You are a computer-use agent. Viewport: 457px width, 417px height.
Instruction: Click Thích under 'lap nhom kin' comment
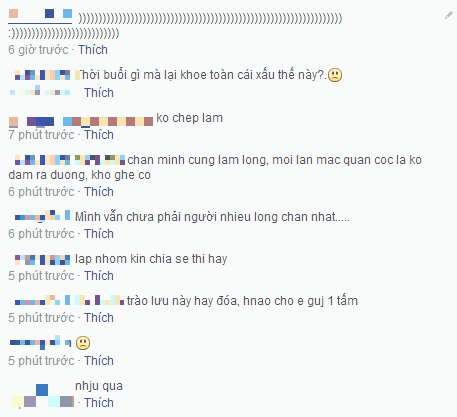99,276
